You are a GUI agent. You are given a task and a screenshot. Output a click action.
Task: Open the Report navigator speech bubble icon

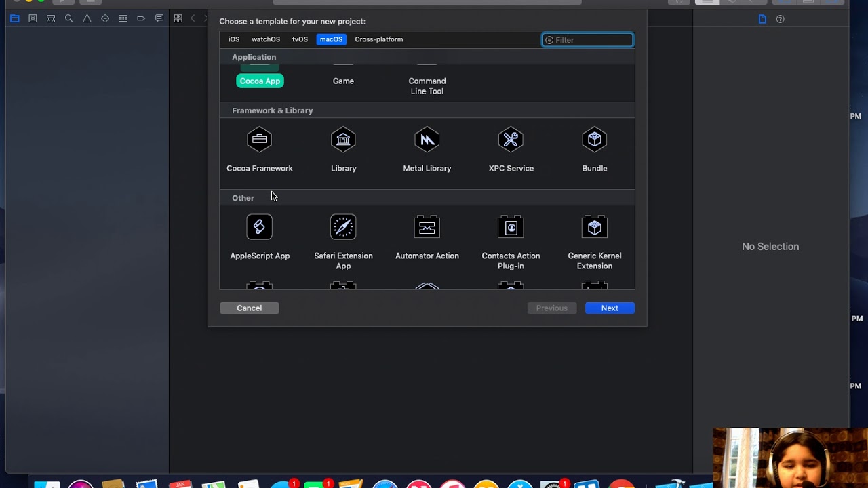pyautogui.click(x=159, y=18)
